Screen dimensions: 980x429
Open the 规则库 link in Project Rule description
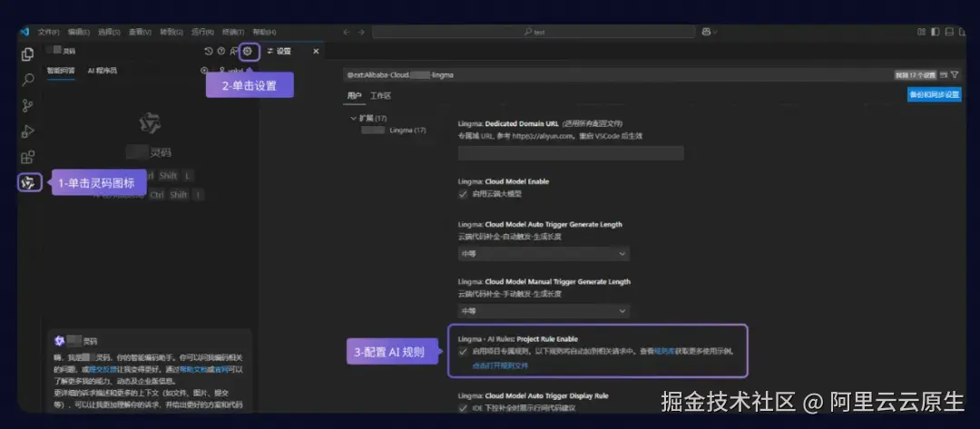click(x=663, y=352)
